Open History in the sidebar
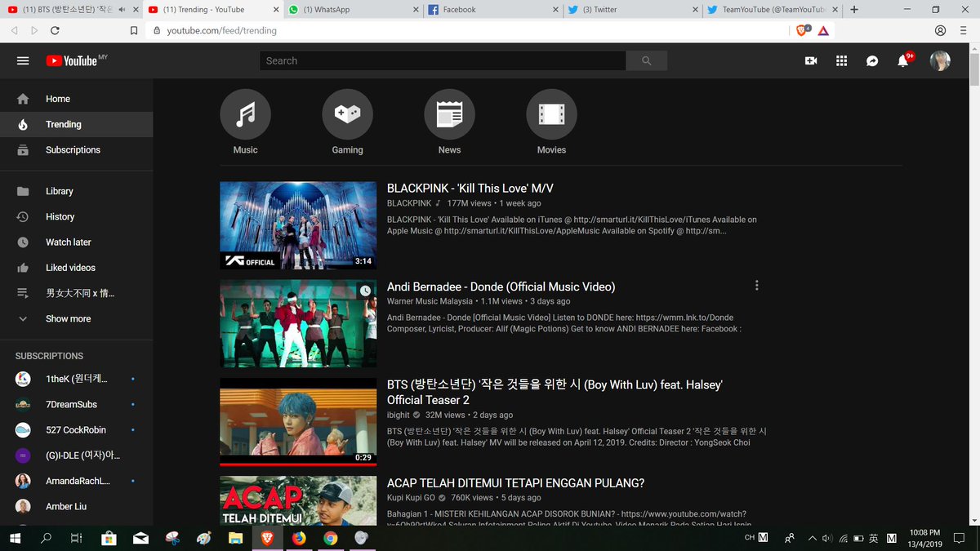980x551 pixels. tap(76, 216)
